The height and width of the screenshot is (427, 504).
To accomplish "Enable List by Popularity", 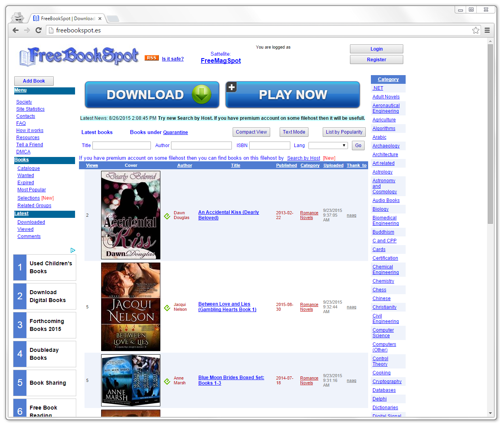I will (x=344, y=132).
